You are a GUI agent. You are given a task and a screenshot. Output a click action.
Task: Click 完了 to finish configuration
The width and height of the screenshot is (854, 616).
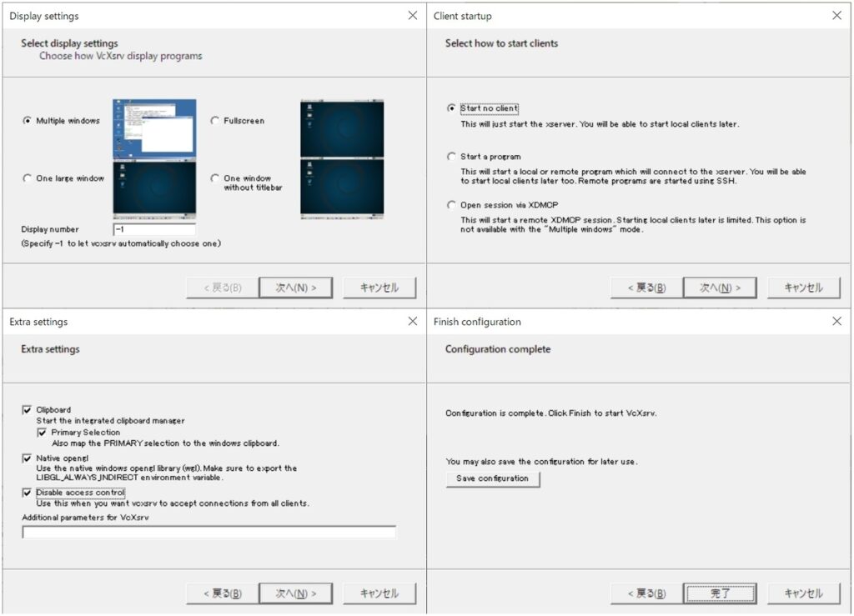pyautogui.click(x=720, y=593)
